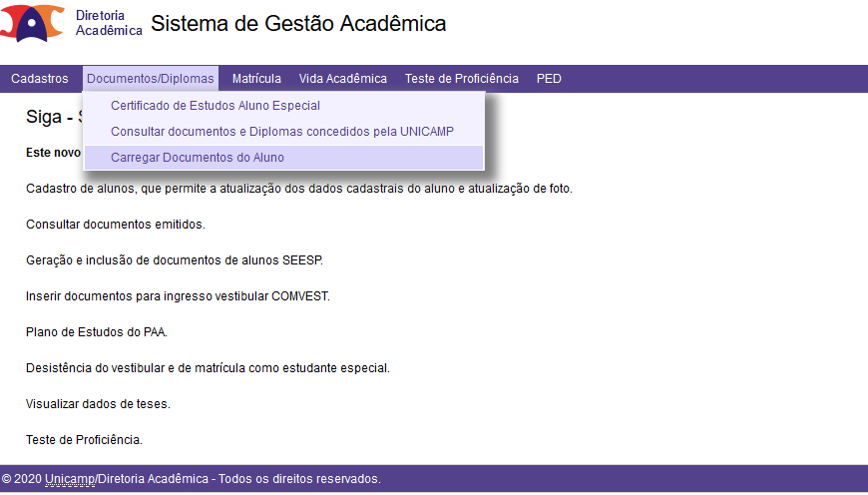The height and width of the screenshot is (495, 868).
Task: Click the Diretoria Acadêmica text beside logo
Action: coord(109,23)
